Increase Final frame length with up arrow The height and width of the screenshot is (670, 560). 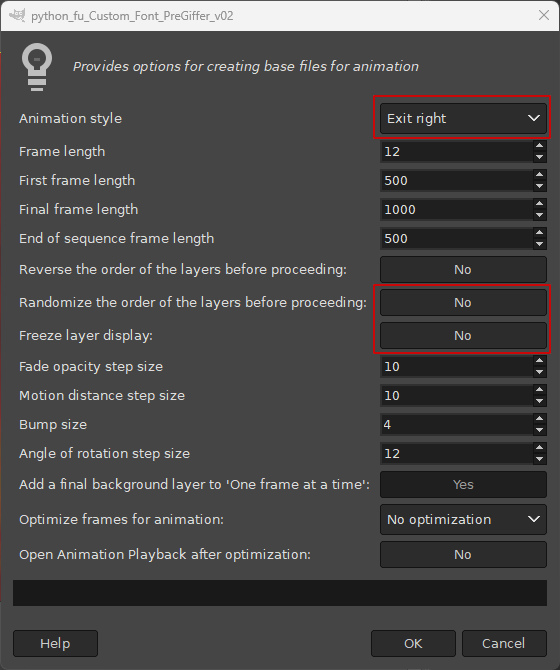click(x=539, y=204)
